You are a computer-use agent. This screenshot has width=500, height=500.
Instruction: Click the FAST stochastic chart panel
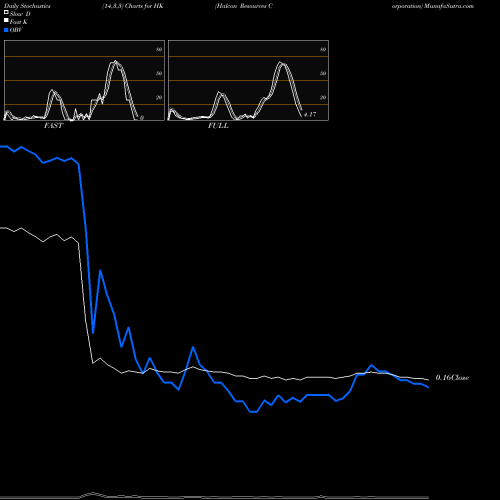pyautogui.click(x=84, y=80)
